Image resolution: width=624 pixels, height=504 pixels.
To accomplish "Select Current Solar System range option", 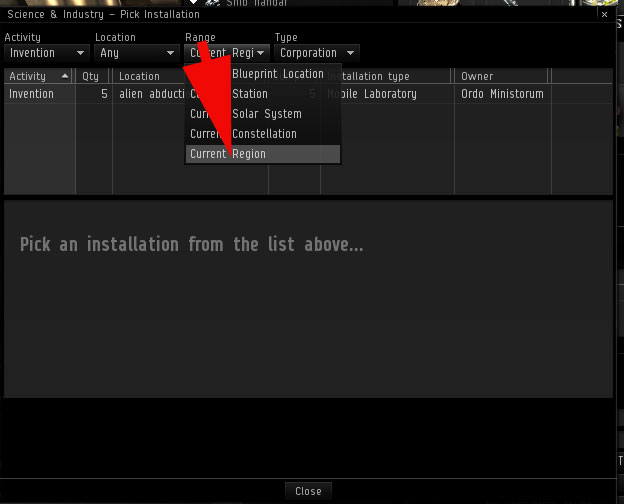I will pyautogui.click(x=263, y=114).
